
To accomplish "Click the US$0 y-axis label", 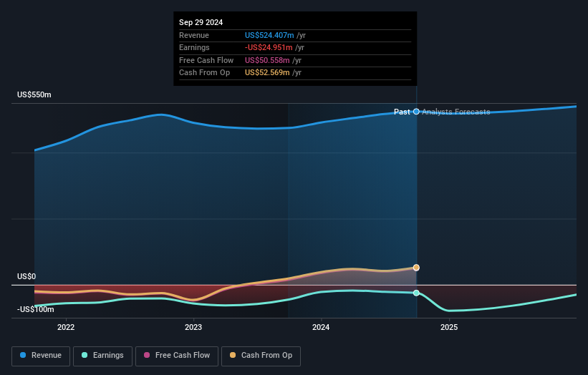I will [26, 276].
